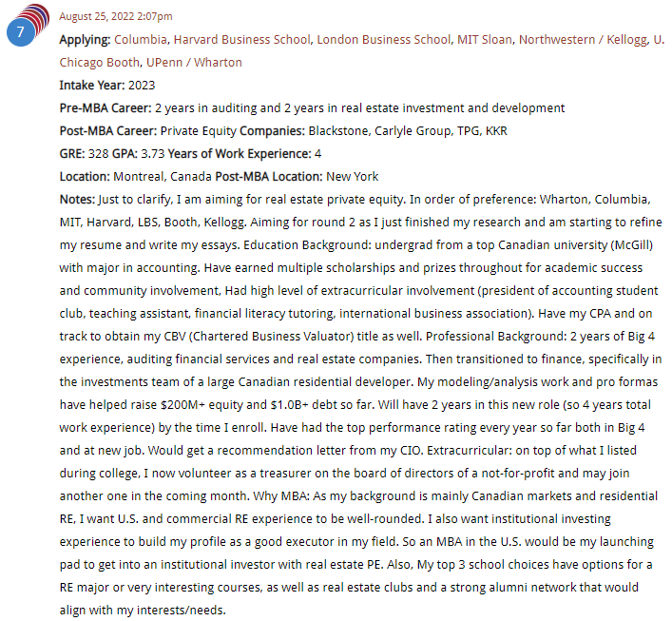The height and width of the screenshot is (621, 672).
Task: Click the Post-MBA Career label
Action: 107,130
